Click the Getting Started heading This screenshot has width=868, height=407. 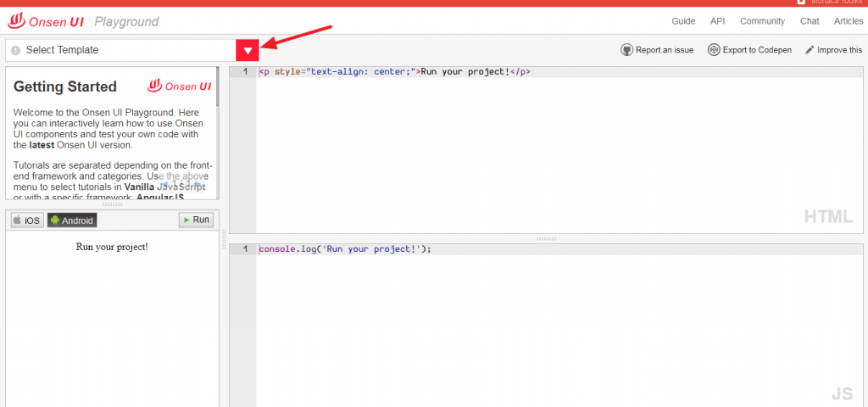click(x=64, y=87)
